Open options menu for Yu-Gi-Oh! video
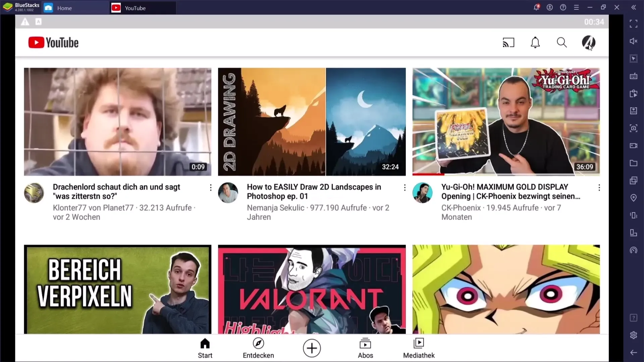The height and width of the screenshot is (362, 644). coord(599,188)
